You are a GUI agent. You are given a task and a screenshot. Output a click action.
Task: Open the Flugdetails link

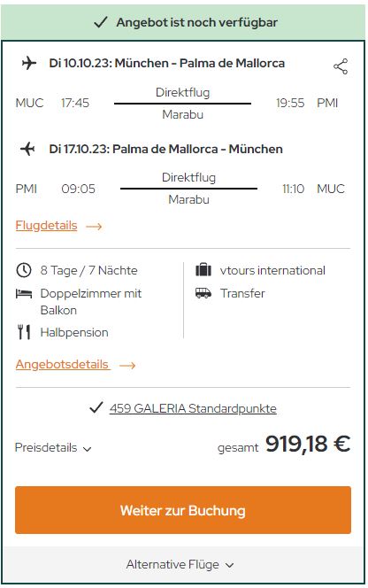pyautogui.click(x=47, y=226)
